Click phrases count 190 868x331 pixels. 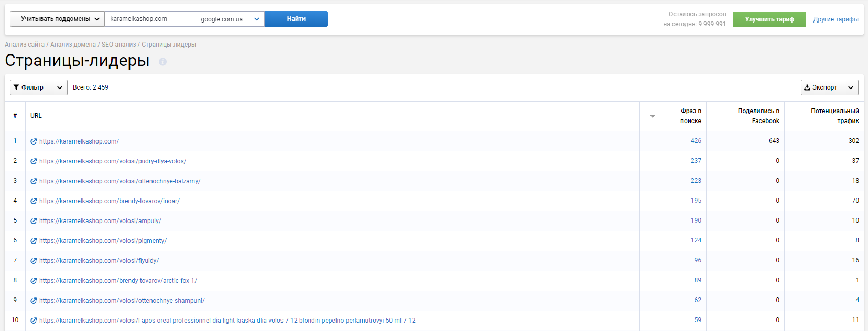(x=696, y=220)
